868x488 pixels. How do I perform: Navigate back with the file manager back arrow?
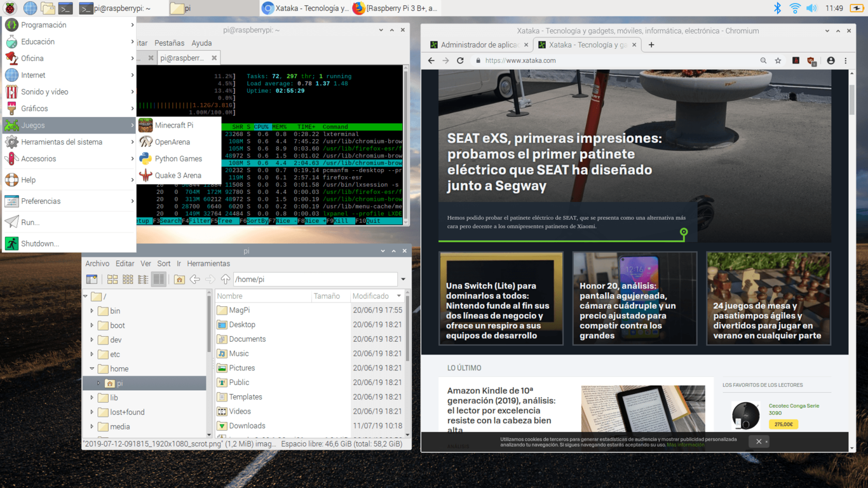coord(195,279)
